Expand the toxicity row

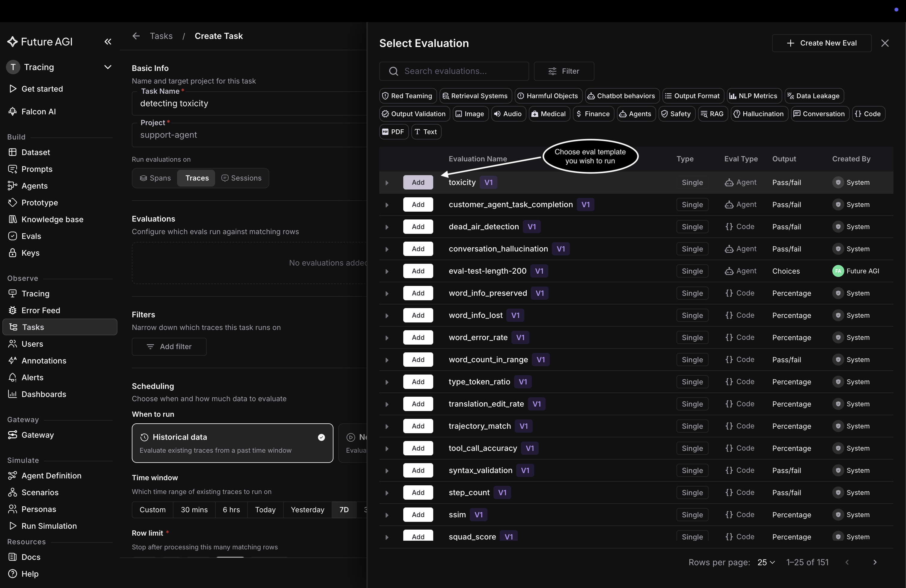click(387, 183)
